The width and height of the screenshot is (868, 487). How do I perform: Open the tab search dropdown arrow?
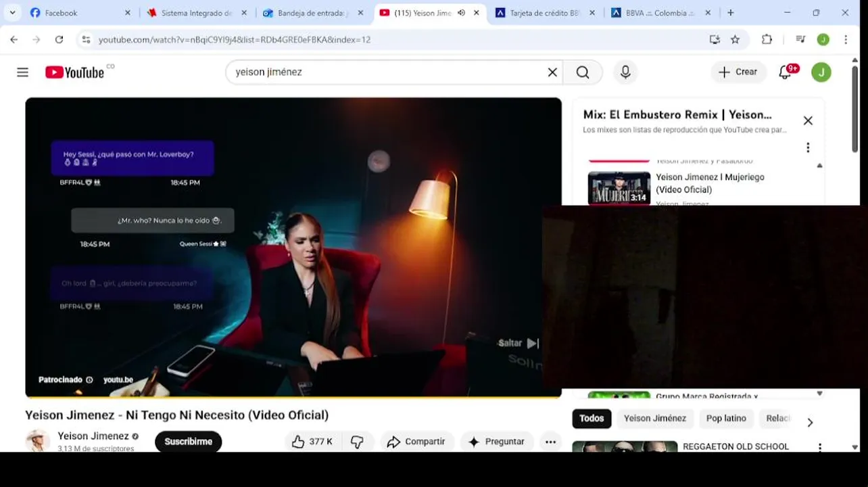(12, 13)
